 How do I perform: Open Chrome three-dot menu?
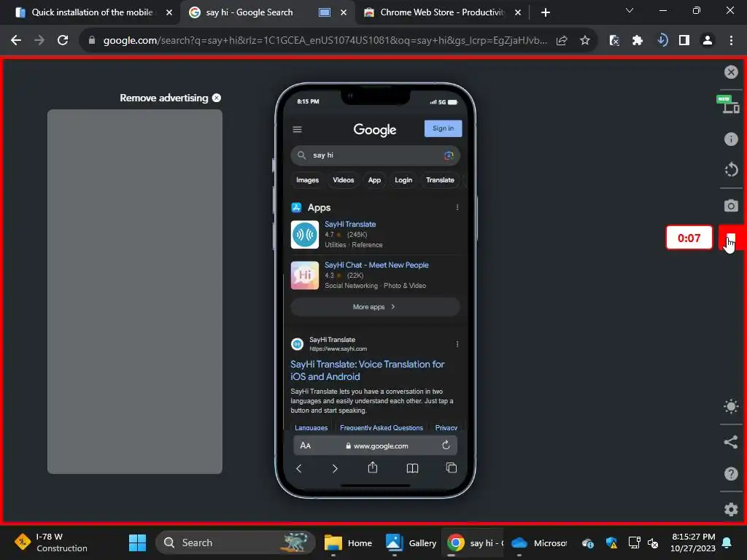click(x=731, y=41)
